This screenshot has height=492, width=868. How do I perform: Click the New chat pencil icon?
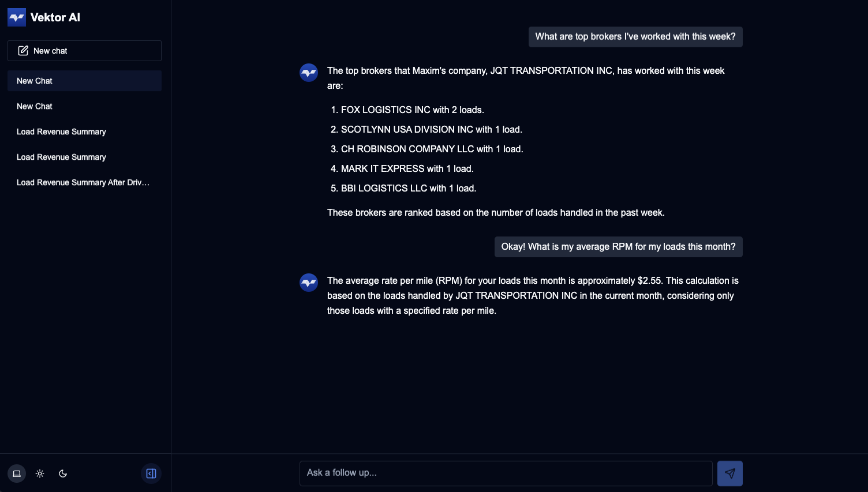pyautogui.click(x=23, y=51)
